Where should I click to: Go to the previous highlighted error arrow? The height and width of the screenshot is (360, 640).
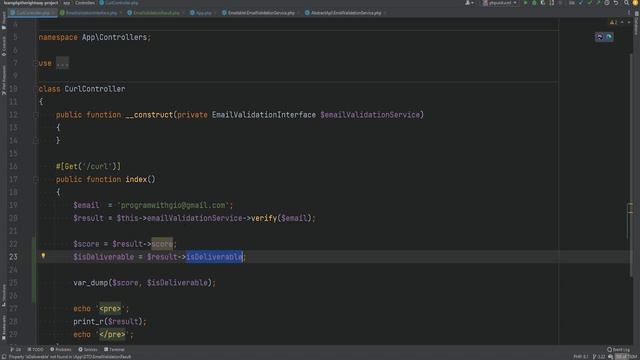tap(622, 22)
